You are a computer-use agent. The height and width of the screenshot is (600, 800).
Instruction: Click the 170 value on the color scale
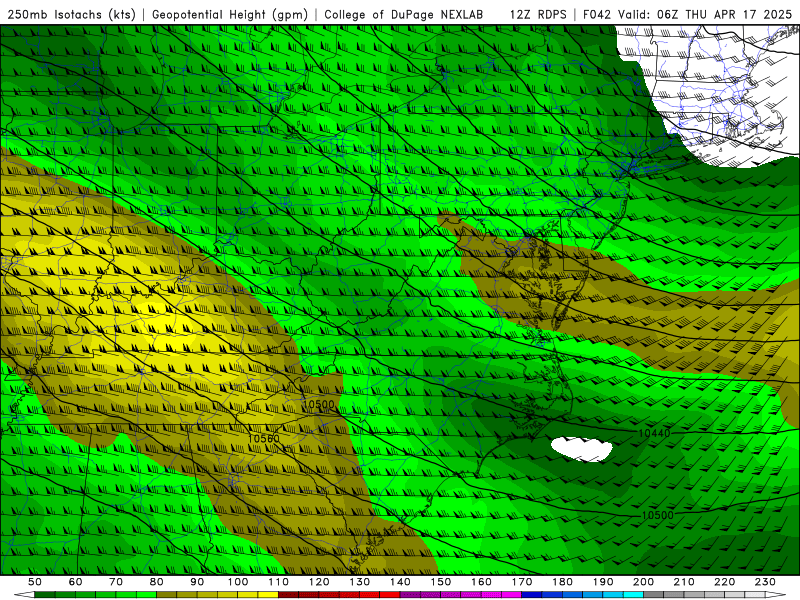click(522, 582)
